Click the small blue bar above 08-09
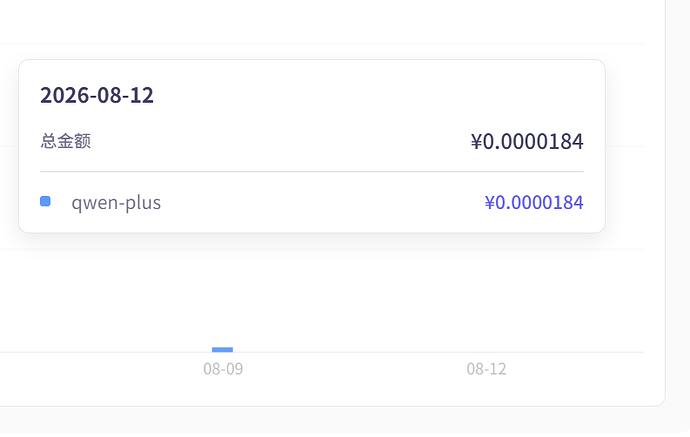The image size is (690, 437). (222, 349)
